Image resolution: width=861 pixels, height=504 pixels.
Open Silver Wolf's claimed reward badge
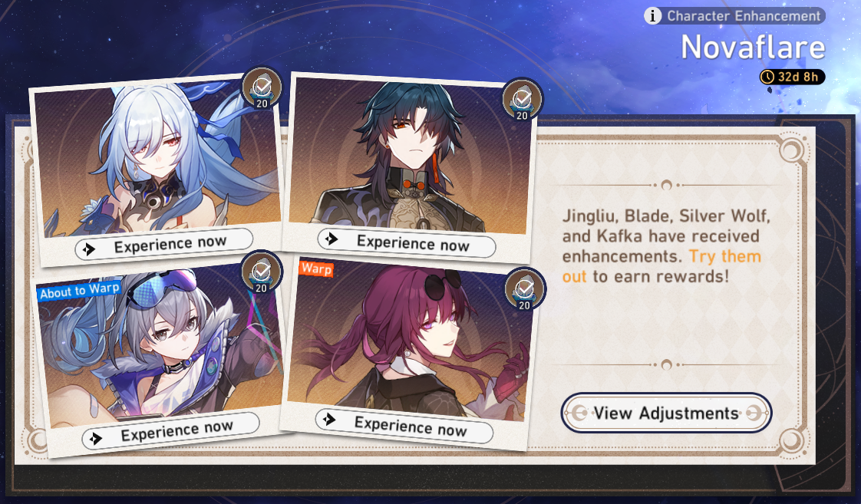pyautogui.click(x=262, y=272)
